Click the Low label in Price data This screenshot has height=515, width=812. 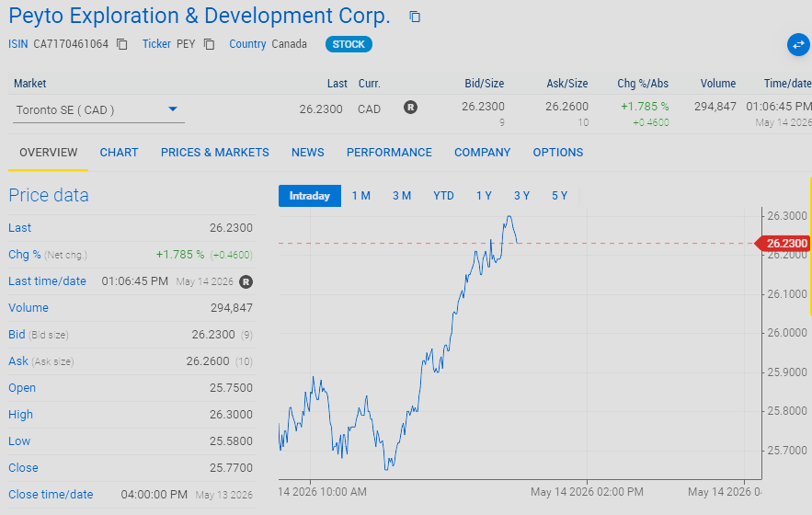point(19,441)
